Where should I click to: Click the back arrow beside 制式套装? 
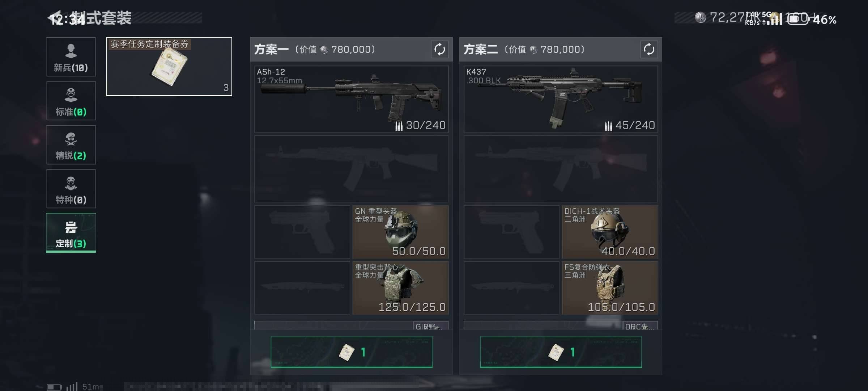coord(54,17)
